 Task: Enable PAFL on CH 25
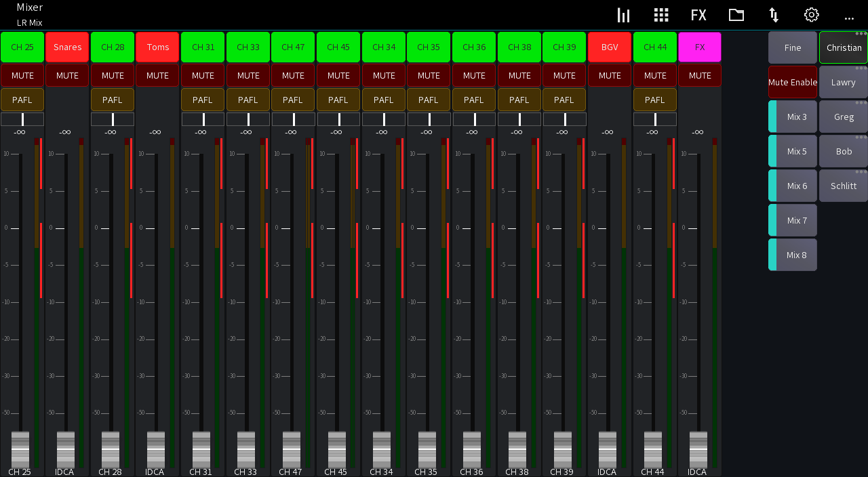click(x=22, y=99)
